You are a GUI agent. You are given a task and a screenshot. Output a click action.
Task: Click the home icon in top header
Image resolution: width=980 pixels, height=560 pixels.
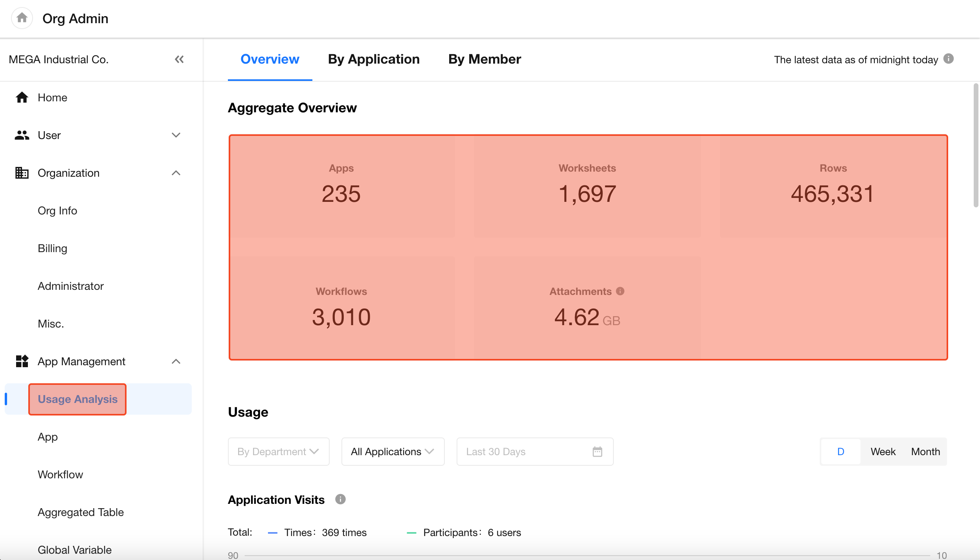(x=22, y=18)
